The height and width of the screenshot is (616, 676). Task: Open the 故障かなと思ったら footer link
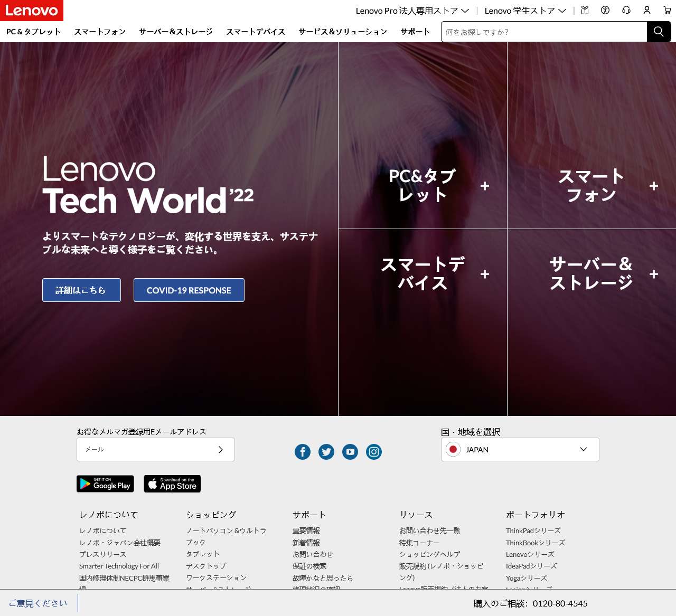pos(323,578)
